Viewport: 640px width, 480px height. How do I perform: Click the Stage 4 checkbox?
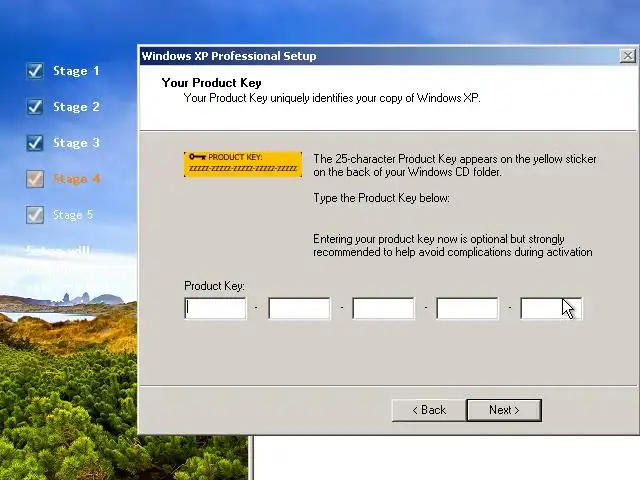[x=35, y=179]
